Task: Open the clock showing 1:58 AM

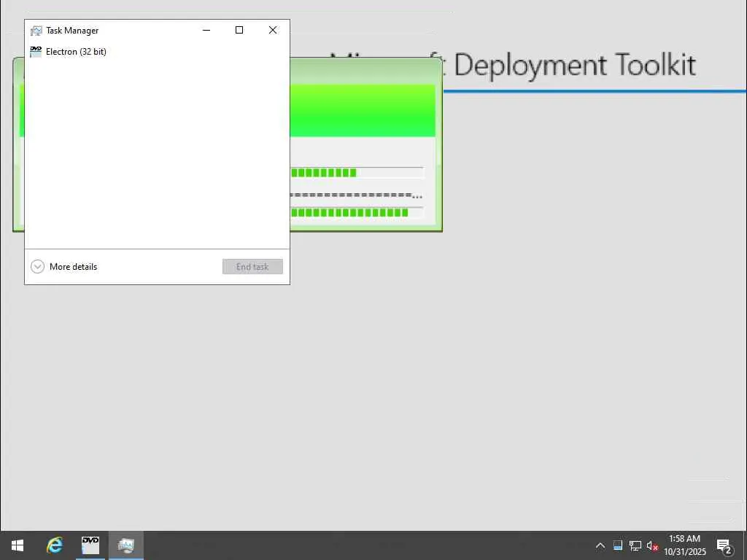Action: tap(684, 545)
